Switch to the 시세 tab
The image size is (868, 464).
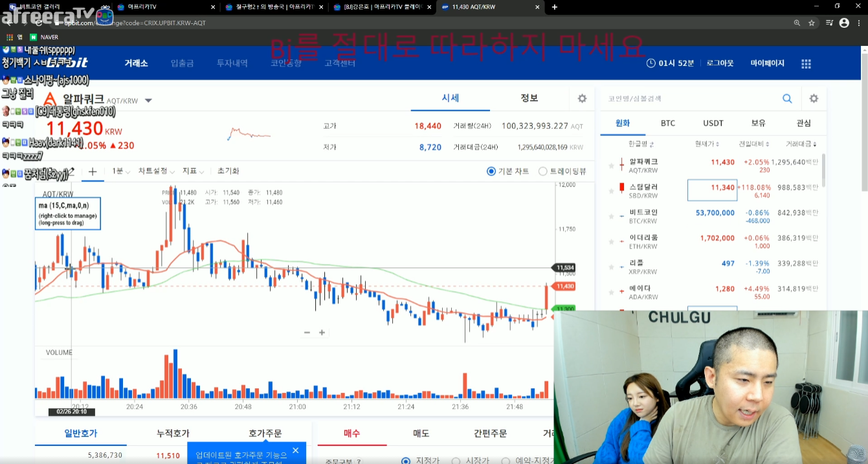click(451, 98)
